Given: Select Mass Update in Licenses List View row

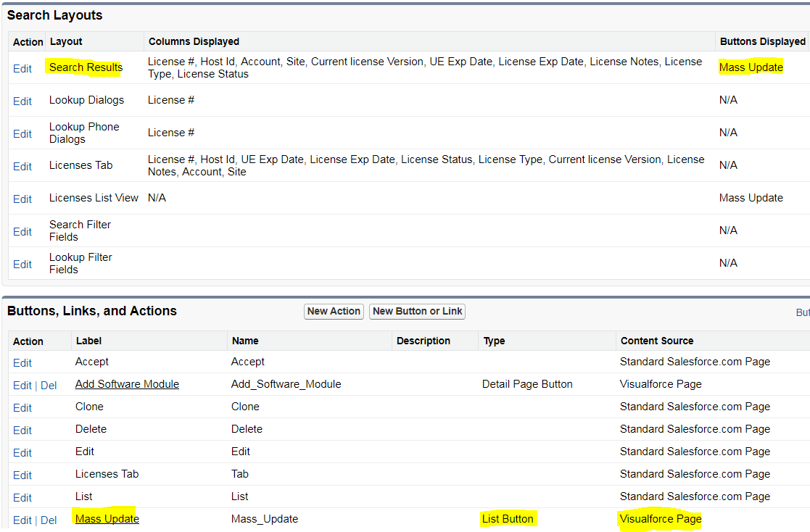Looking at the screenshot, I should pos(751,198).
